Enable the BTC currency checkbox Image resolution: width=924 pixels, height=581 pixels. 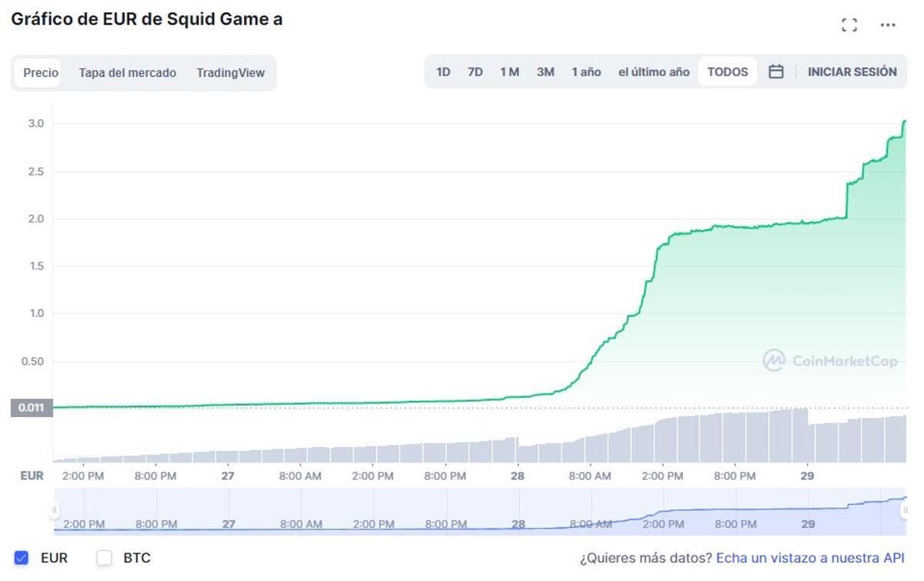click(x=103, y=557)
